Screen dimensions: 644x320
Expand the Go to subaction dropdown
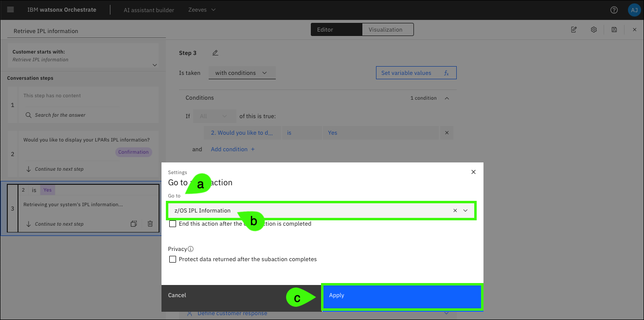tap(465, 211)
